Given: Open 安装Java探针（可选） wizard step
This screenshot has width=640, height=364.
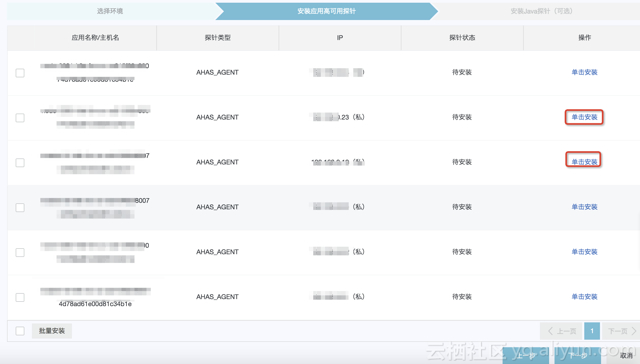Looking at the screenshot, I should pos(541,11).
